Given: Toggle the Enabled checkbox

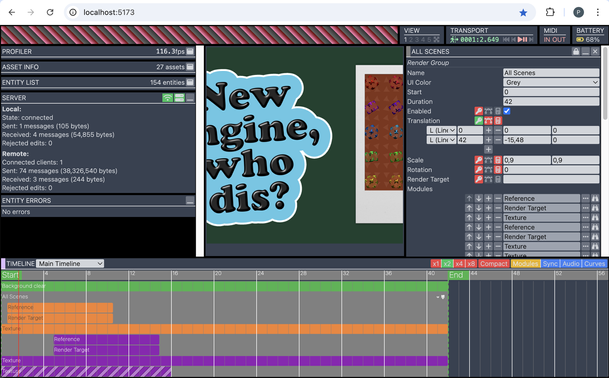Looking at the screenshot, I should click(507, 111).
